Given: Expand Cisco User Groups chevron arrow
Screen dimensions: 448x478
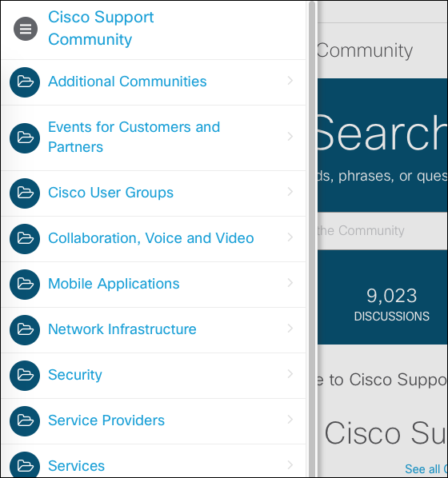Looking at the screenshot, I should (290, 192).
